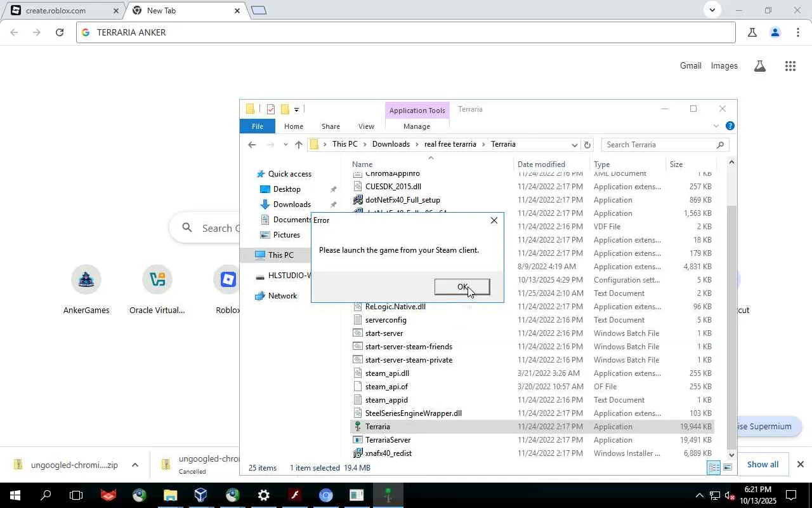Switch Explorer to details view
The width and height of the screenshot is (812, 508).
[x=714, y=468]
